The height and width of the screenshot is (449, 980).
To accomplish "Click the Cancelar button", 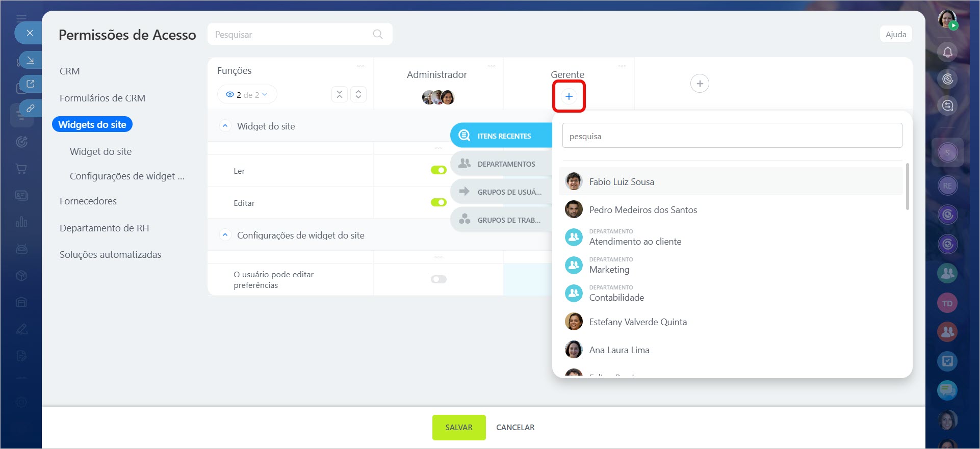I will [515, 428].
